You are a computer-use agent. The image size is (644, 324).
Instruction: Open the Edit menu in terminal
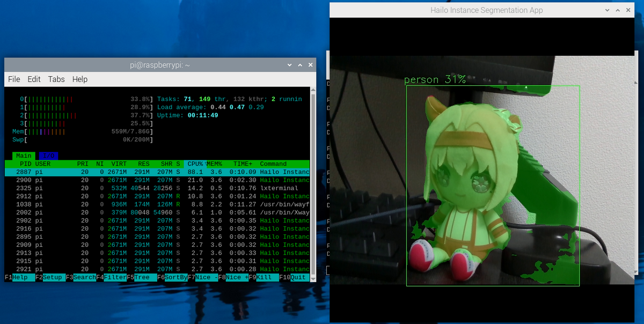(34, 79)
